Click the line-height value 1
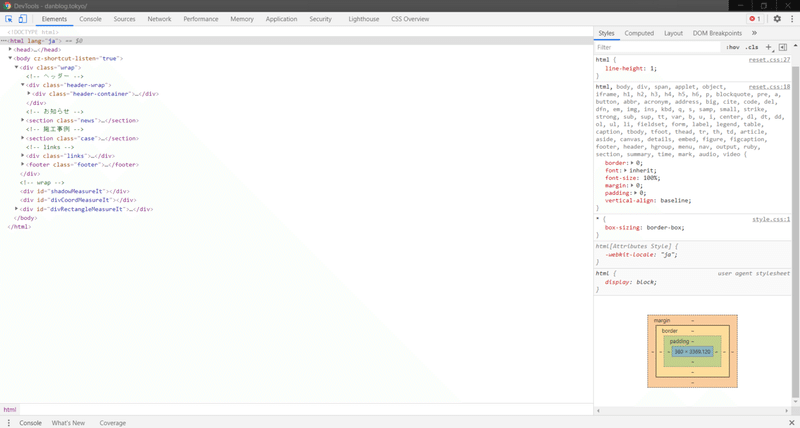 [x=654, y=68]
